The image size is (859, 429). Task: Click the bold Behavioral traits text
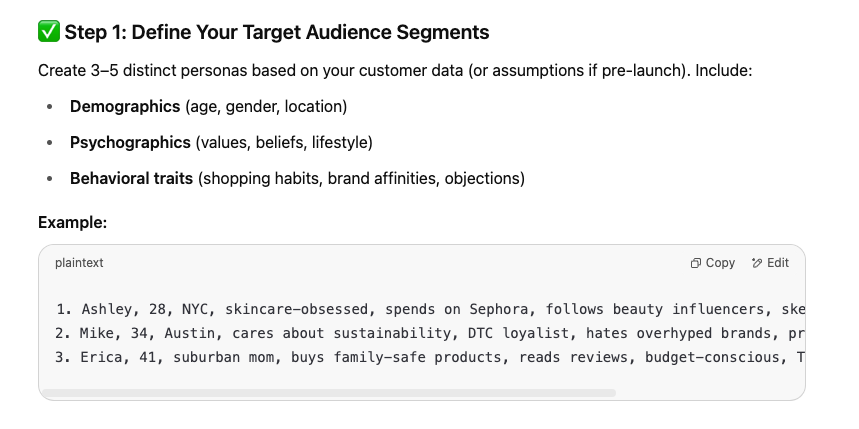pyautogui.click(x=131, y=179)
